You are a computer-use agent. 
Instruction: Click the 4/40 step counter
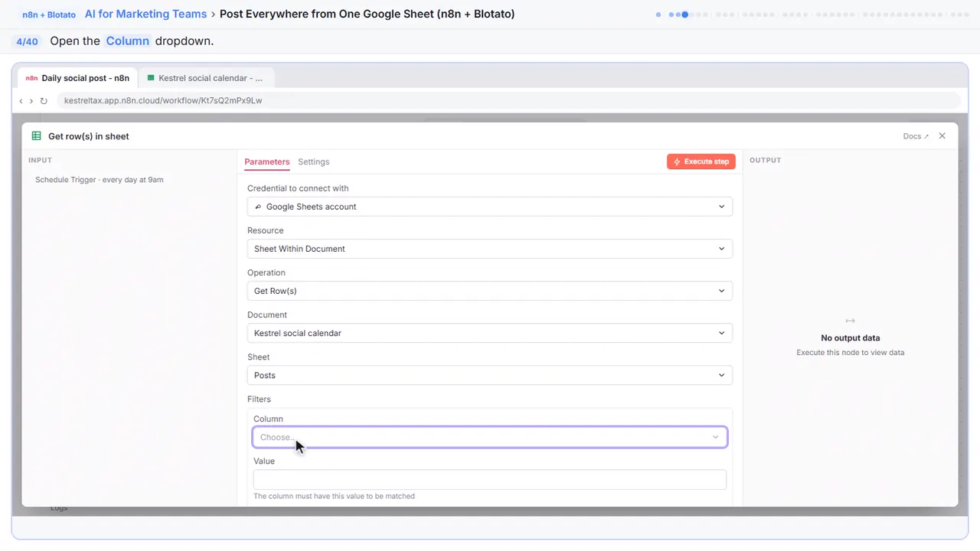tap(27, 41)
